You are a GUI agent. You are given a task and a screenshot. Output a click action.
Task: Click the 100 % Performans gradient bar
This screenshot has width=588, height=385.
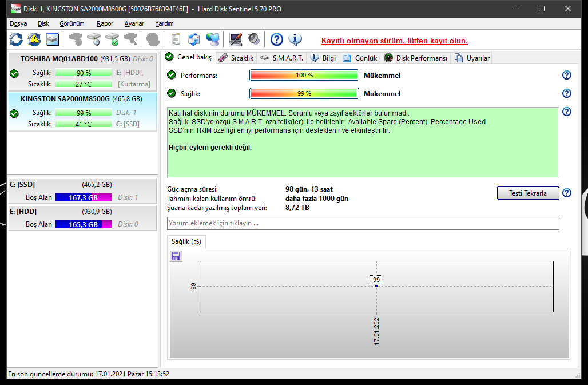[x=304, y=75]
